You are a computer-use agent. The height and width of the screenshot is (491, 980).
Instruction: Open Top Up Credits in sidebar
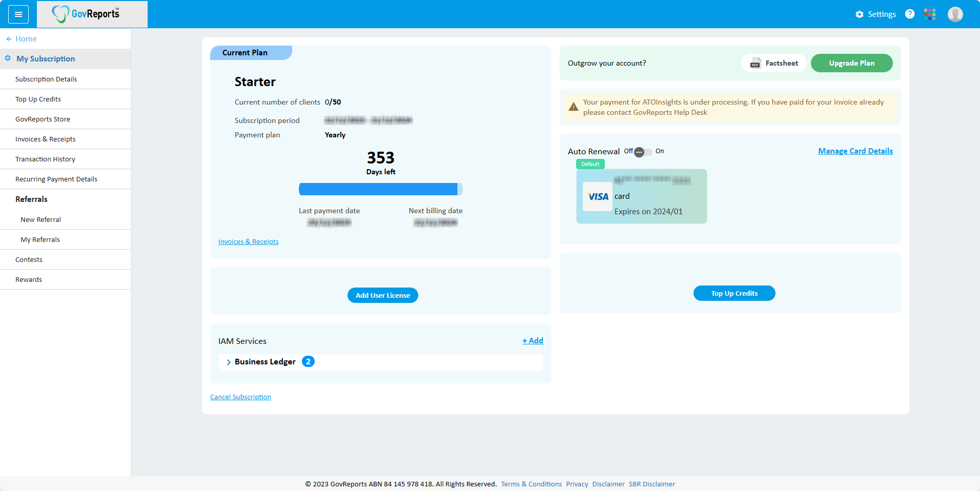coord(38,99)
